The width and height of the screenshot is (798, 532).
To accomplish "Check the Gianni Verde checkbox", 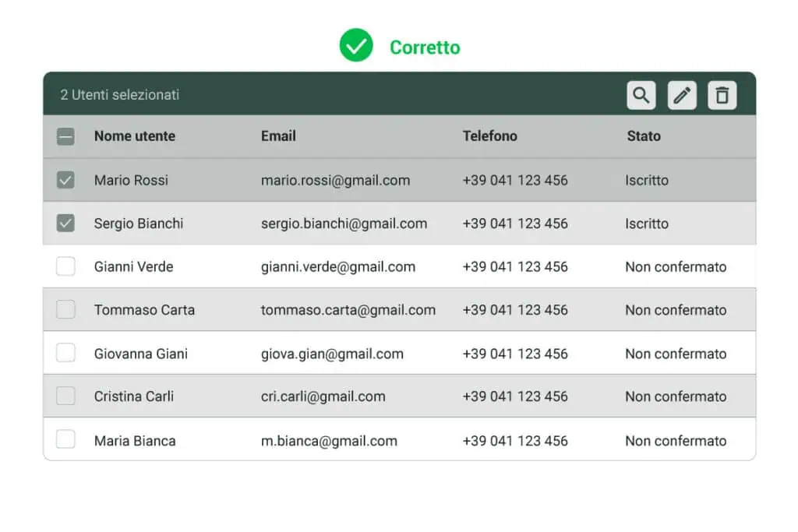I will coord(65,266).
